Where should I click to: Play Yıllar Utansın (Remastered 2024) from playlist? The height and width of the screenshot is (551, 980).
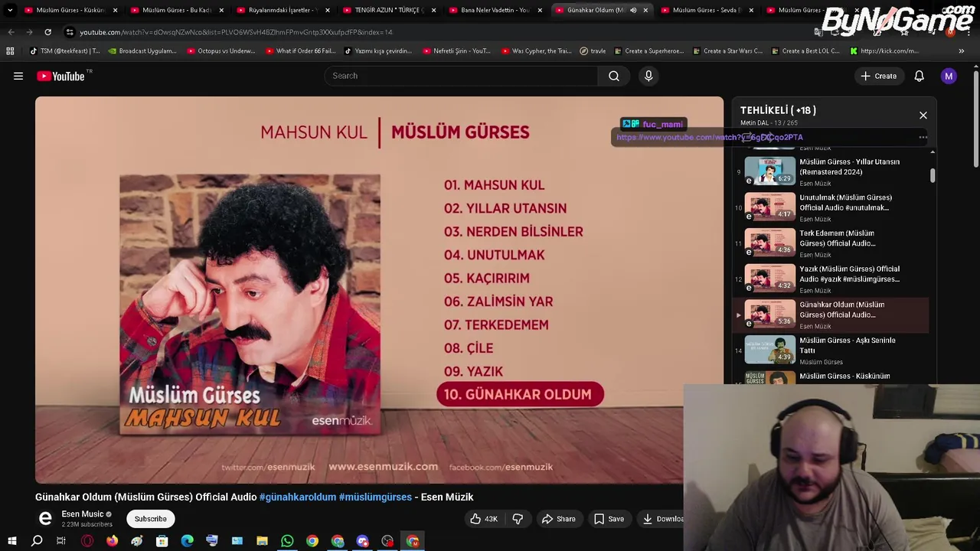coord(831,171)
